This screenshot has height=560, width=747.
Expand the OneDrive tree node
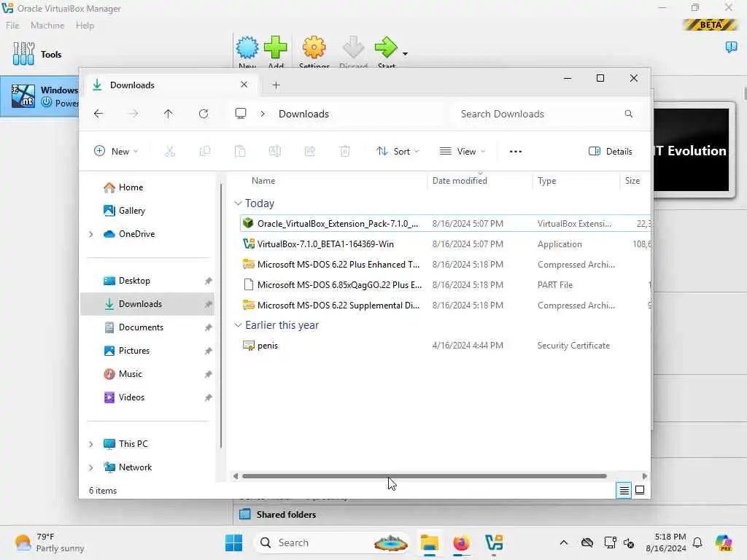tap(91, 234)
